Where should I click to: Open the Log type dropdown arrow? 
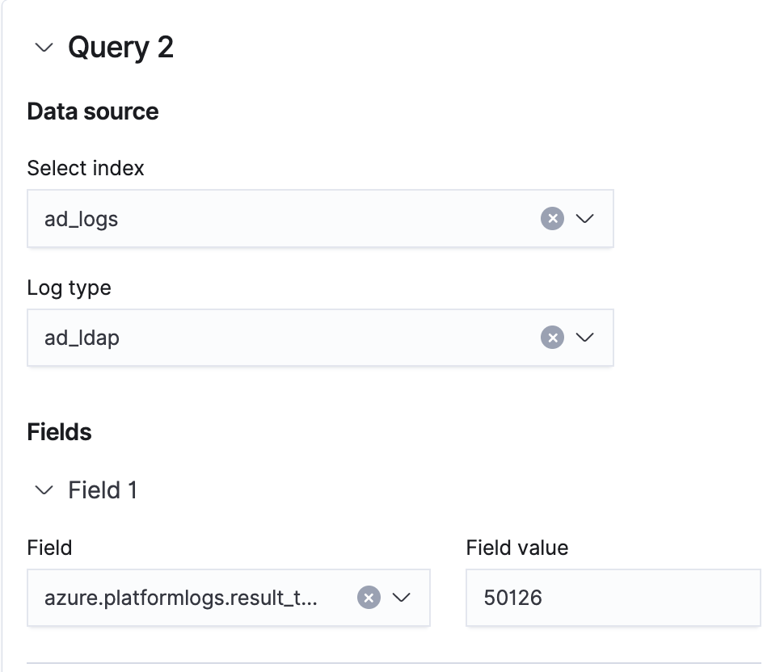pyautogui.click(x=584, y=338)
